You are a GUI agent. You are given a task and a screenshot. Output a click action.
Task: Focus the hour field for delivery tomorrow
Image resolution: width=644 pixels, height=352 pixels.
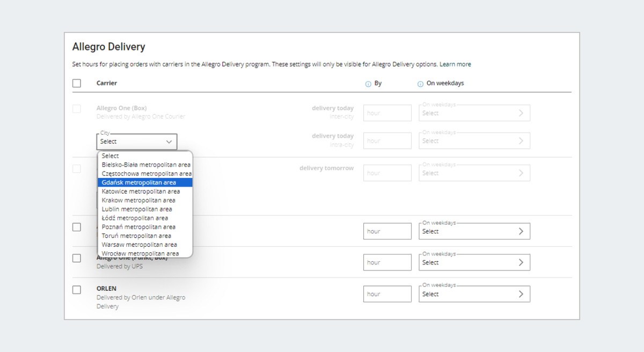click(387, 173)
